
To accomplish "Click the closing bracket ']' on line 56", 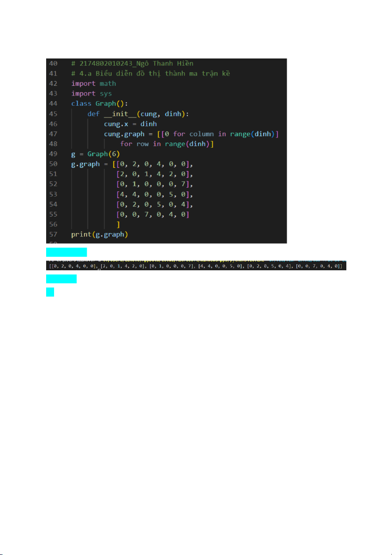I will [x=118, y=225].
